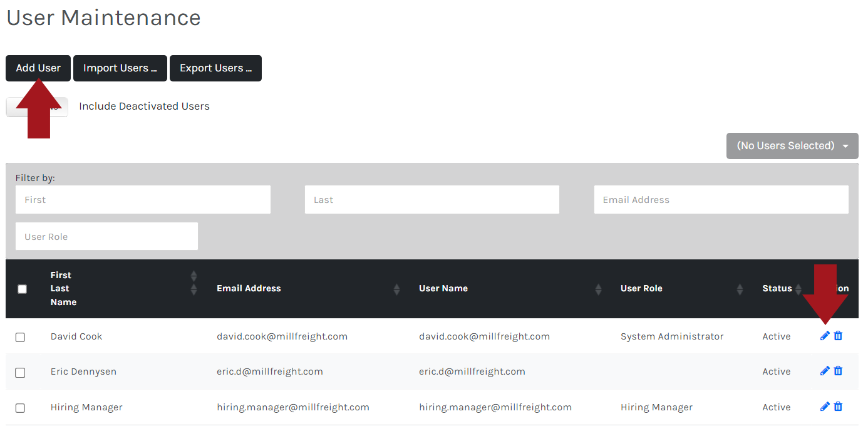The height and width of the screenshot is (426, 868).
Task: Focus the User Role filter field
Action: (x=106, y=236)
